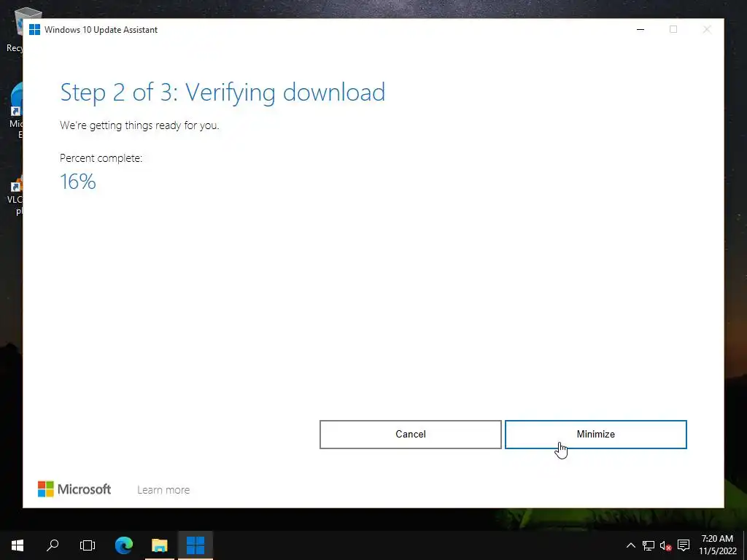Open the Windows Start menu
747x560 pixels.
(x=18, y=545)
